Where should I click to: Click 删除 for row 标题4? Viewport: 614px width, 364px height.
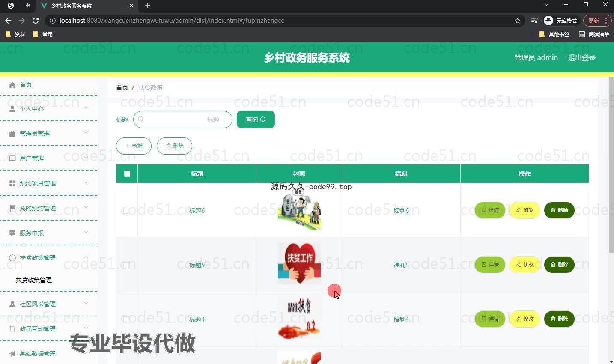tap(559, 319)
